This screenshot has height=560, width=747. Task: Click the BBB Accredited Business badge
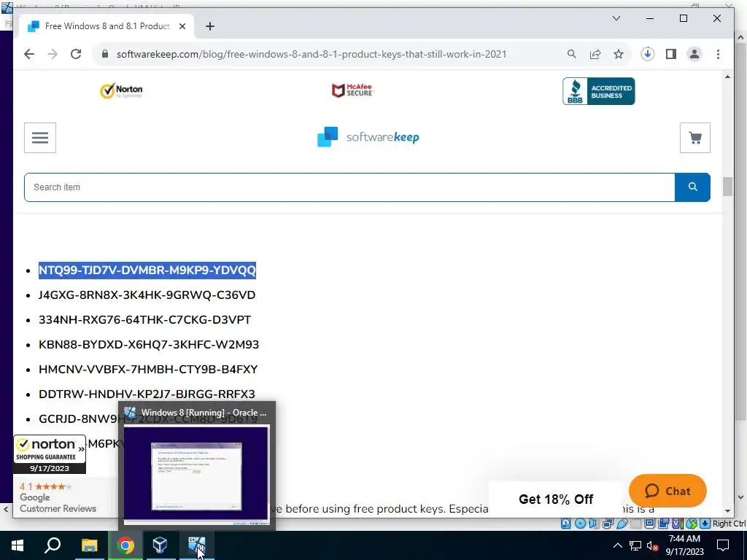pos(599,91)
